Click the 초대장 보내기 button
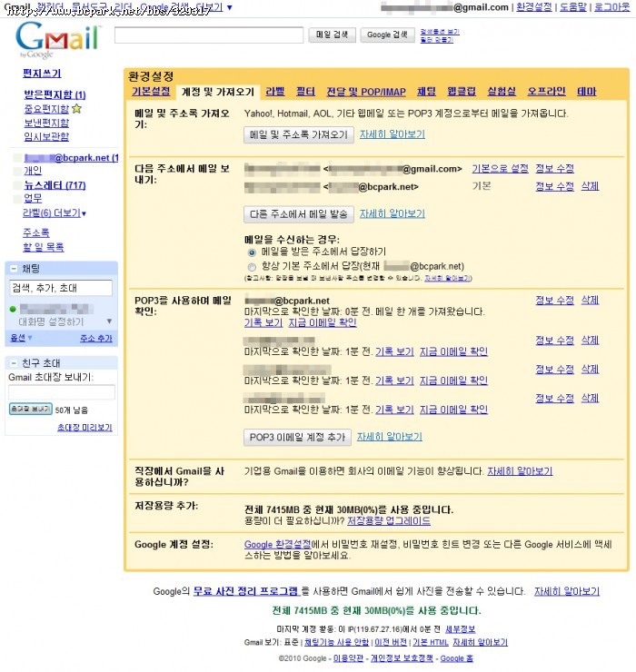The width and height of the screenshot is (636, 672). [x=31, y=409]
